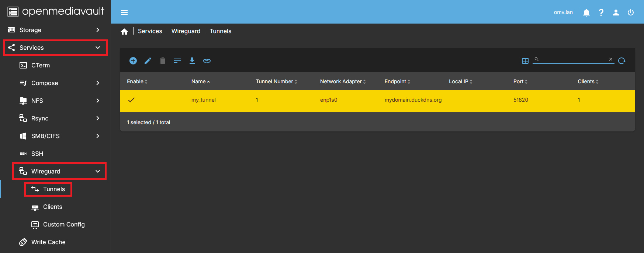
Task: Expand the Storage menu
Action: [x=55, y=30]
